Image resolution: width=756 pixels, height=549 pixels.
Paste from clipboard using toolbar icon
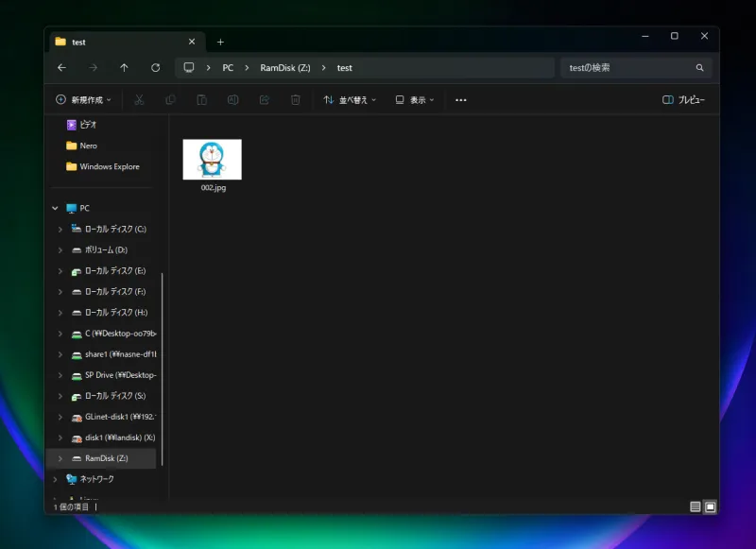pyautogui.click(x=201, y=99)
